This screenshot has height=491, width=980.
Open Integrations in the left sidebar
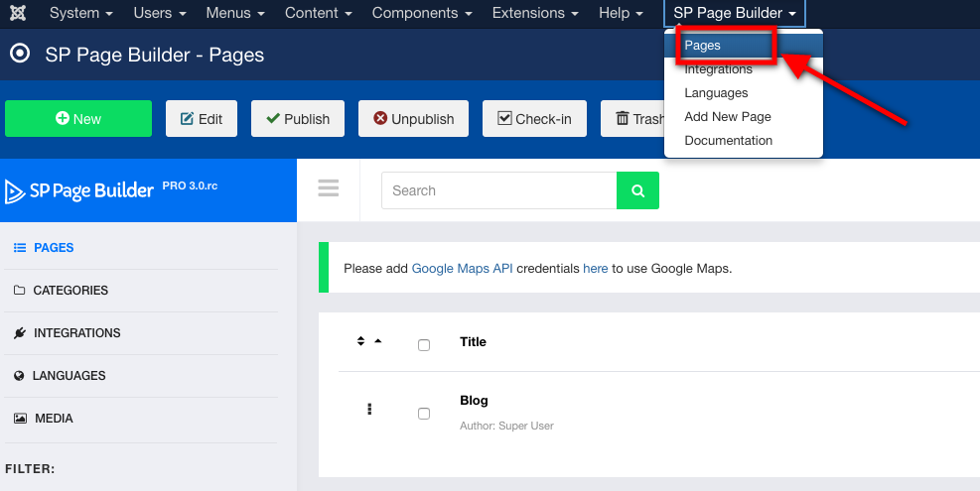coord(76,333)
